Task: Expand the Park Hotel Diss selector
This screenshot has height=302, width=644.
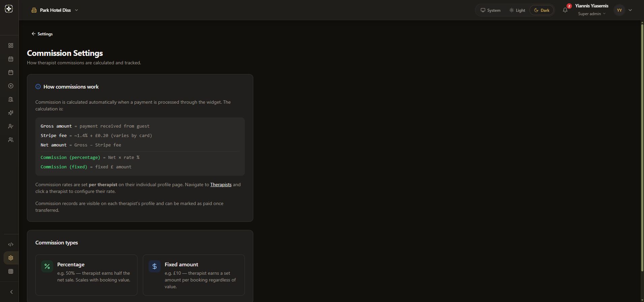Action: tap(55, 10)
